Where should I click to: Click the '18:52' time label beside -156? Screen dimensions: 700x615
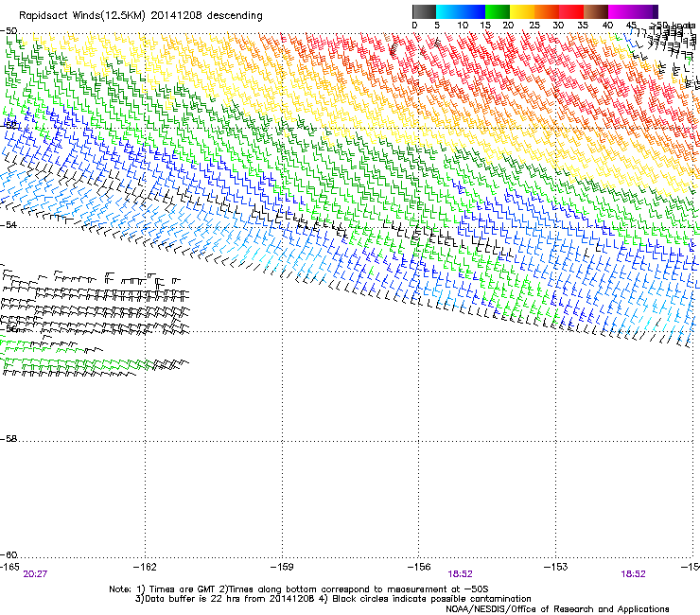[461, 574]
